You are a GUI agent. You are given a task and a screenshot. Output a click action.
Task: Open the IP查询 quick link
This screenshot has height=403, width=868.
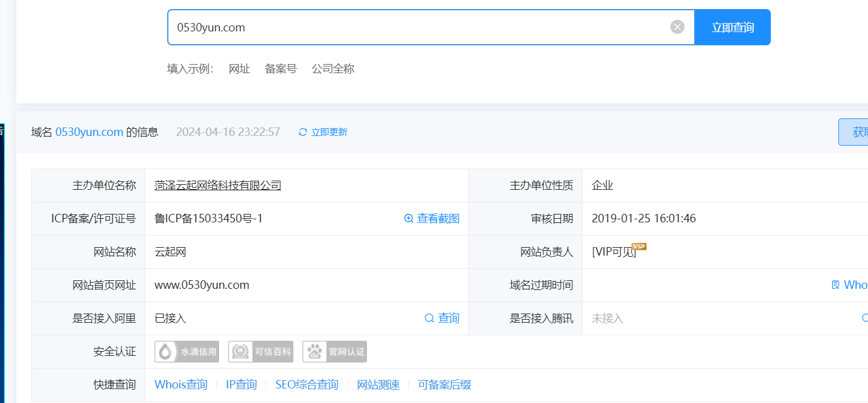coord(241,385)
